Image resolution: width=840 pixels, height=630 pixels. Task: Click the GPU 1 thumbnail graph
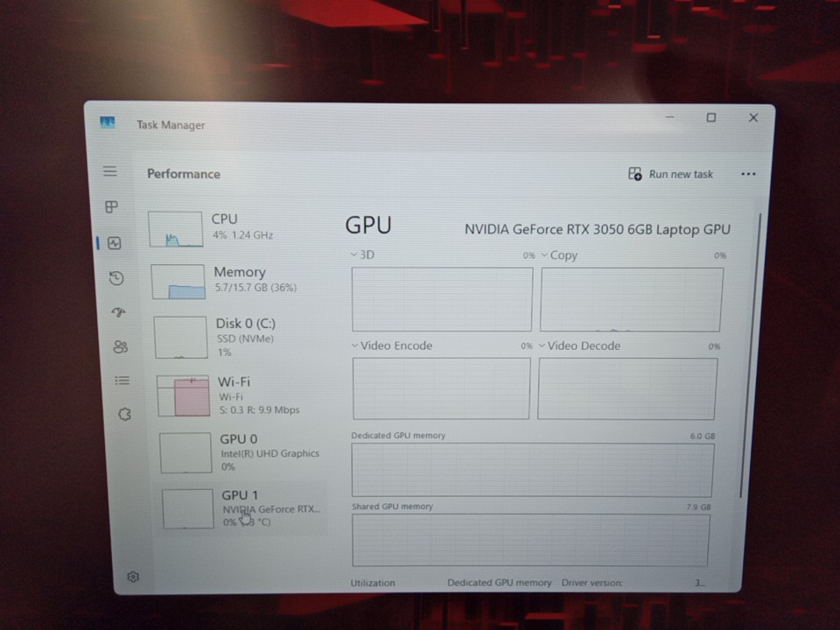tap(188, 508)
